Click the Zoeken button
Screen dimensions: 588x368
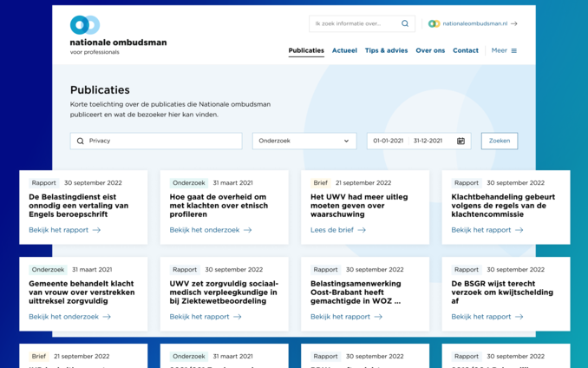point(500,141)
